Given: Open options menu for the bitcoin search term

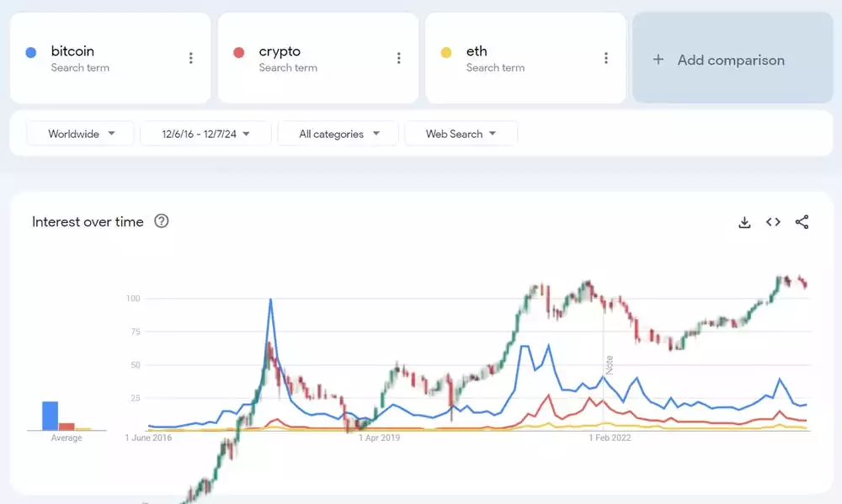Looking at the screenshot, I should coord(191,58).
